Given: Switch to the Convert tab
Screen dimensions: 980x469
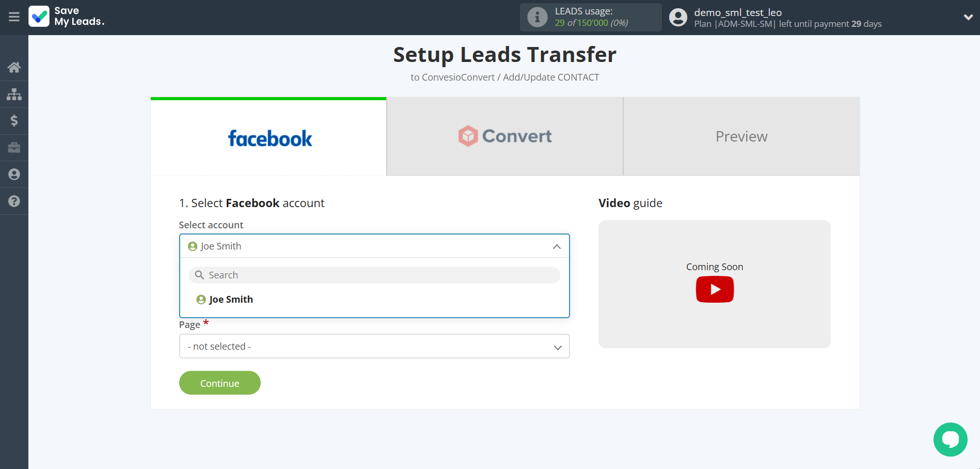Looking at the screenshot, I should [505, 136].
